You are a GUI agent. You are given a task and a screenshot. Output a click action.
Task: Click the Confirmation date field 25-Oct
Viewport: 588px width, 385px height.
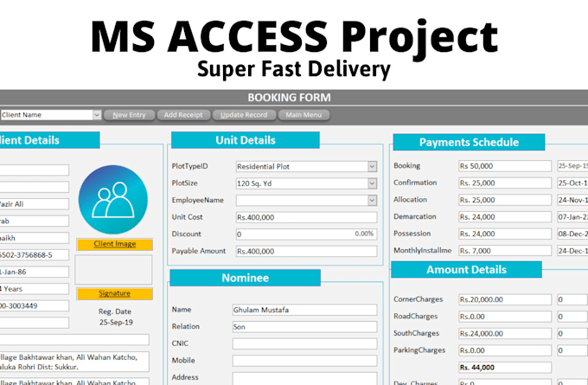[572, 183]
